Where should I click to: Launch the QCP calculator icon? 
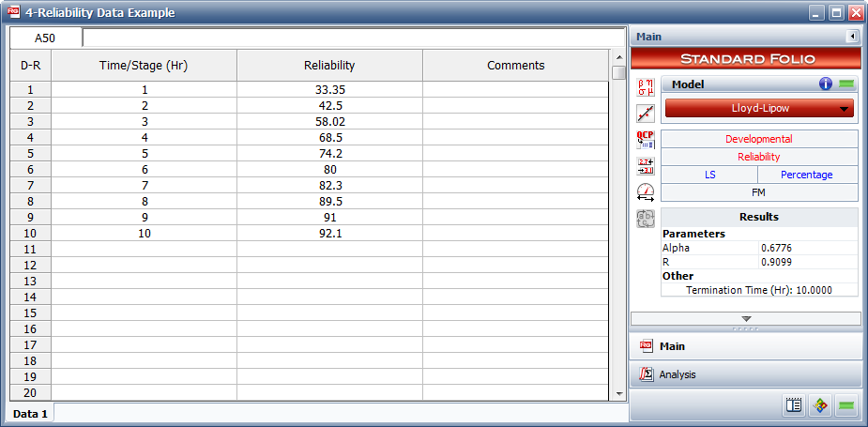(646, 140)
